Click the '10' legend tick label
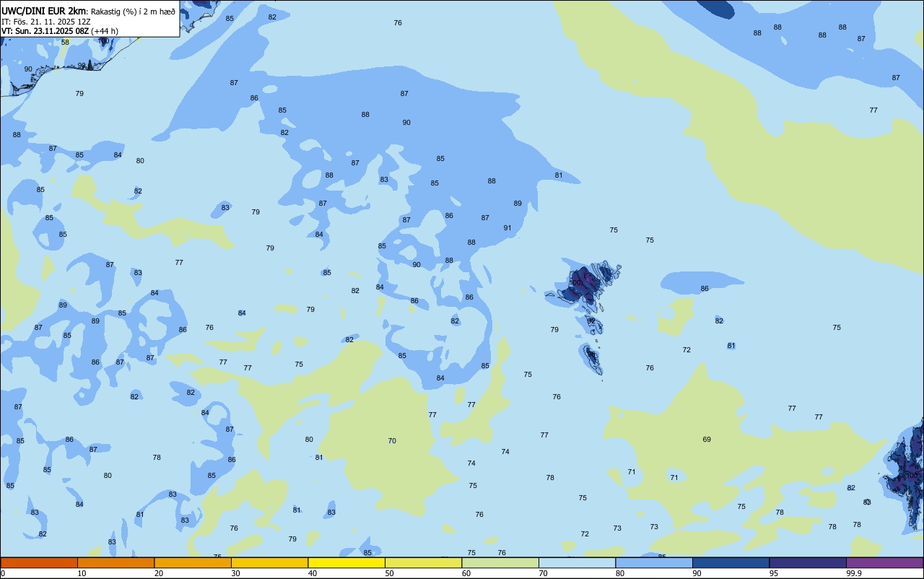924x579 pixels. click(82, 573)
